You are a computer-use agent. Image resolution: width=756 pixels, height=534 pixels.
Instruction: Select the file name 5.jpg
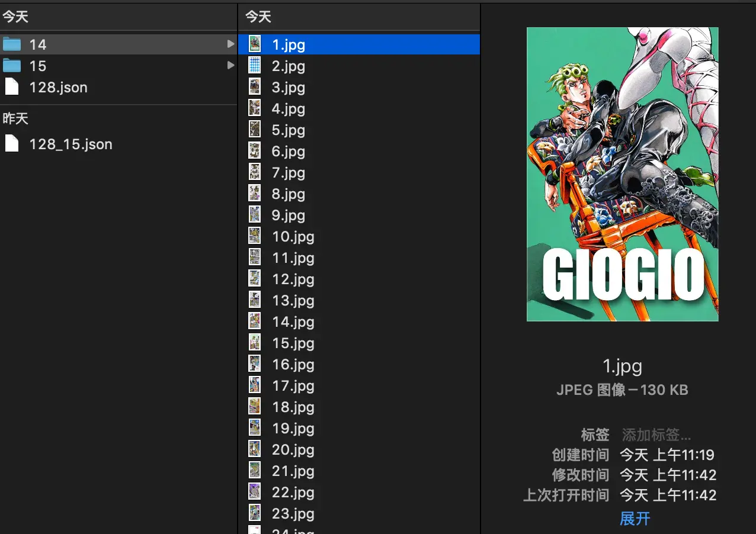coord(289,130)
